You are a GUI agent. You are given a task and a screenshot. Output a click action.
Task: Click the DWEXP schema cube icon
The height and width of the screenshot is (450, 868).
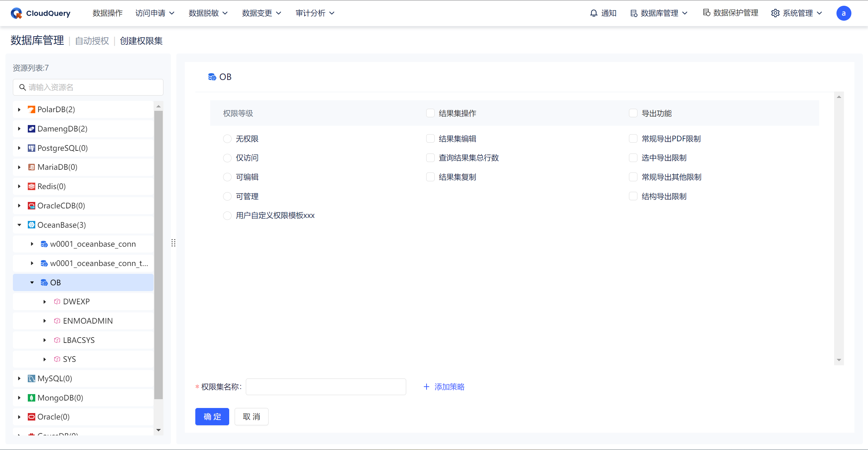coord(57,302)
